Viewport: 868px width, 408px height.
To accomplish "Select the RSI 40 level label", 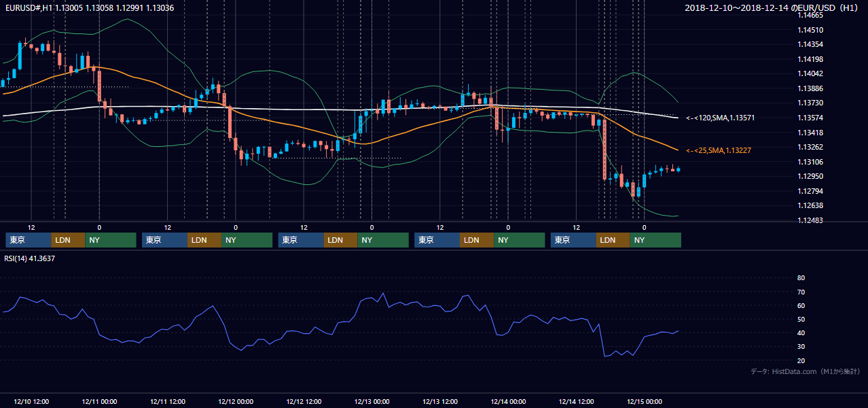I will click(801, 333).
